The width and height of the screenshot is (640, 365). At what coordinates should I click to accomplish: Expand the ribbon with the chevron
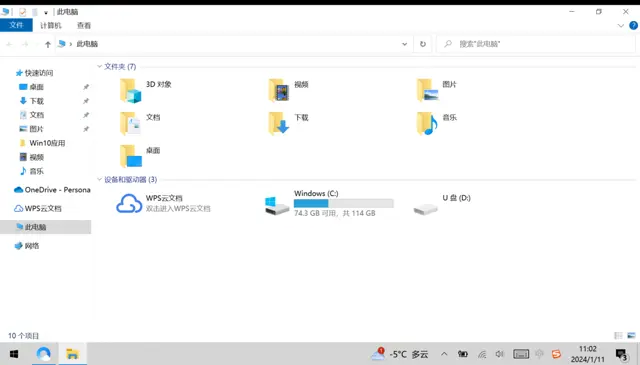click(621, 25)
